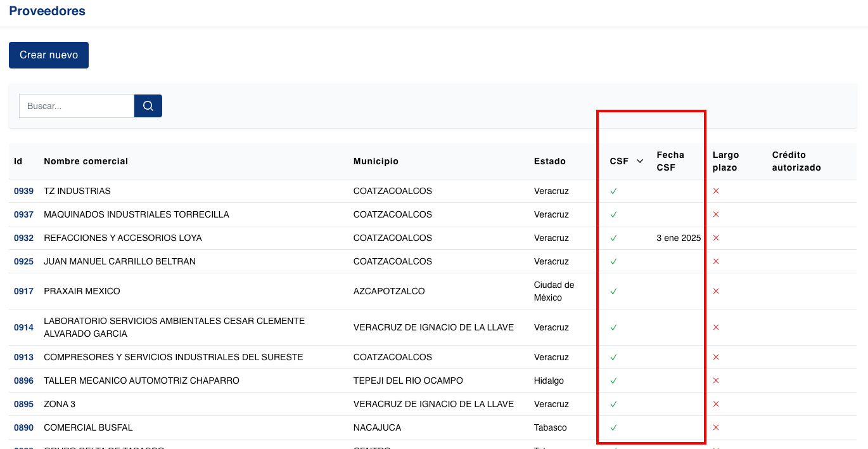Open supplier record with Id 0939

(23, 191)
